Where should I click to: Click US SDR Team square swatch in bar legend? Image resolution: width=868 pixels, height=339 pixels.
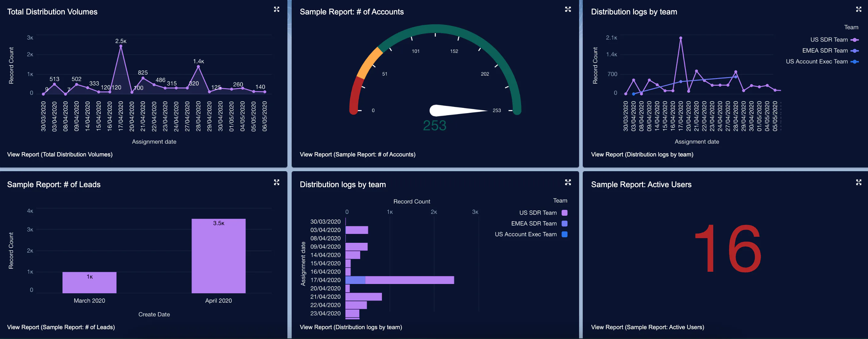tap(565, 213)
